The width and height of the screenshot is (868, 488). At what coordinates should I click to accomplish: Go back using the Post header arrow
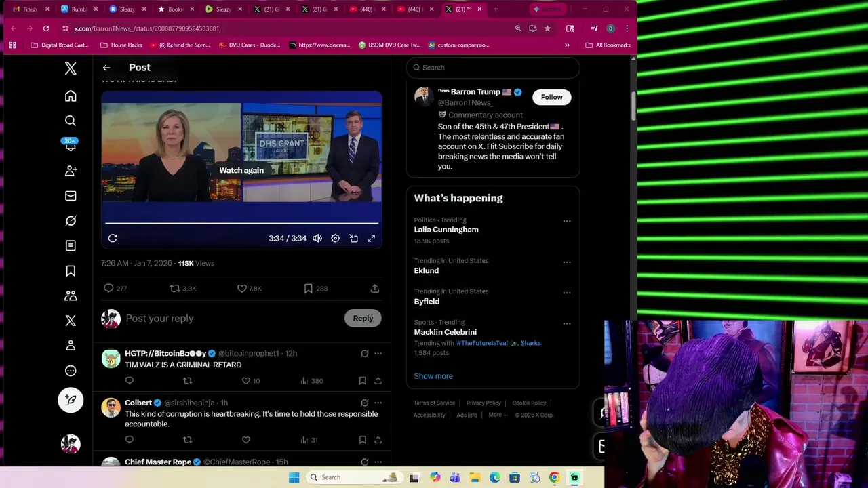(106, 68)
